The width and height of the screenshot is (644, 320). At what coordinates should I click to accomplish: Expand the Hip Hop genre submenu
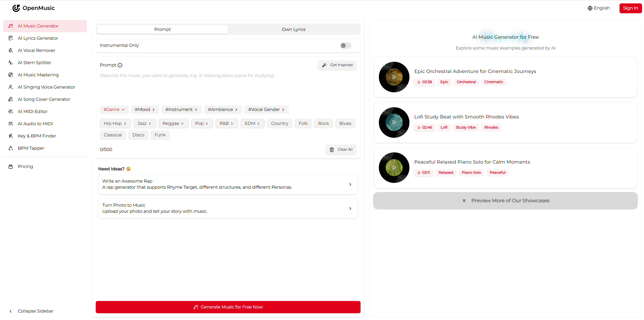pyautogui.click(x=115, y=124)
